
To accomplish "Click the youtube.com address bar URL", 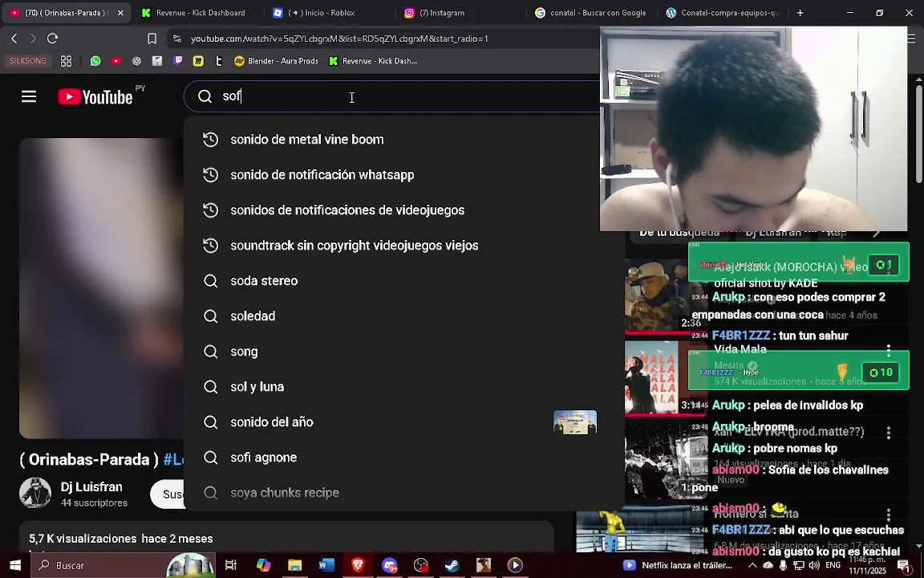I will 339,39.
